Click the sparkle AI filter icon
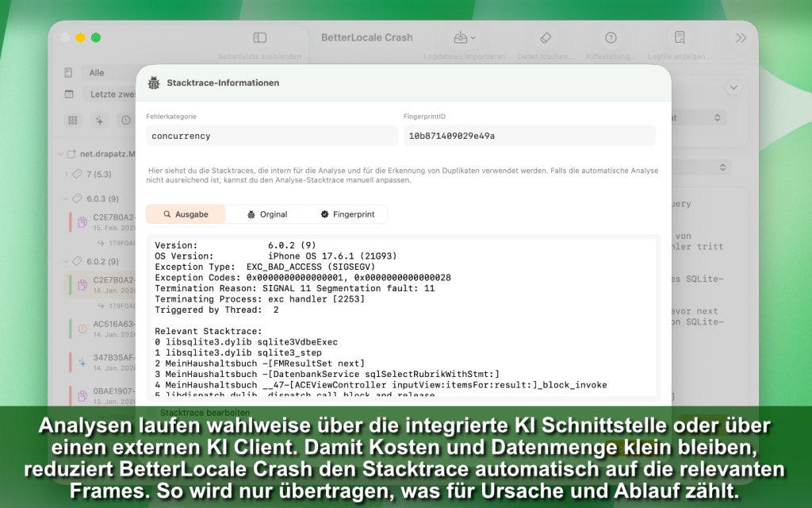The height and width of the screenshot is (508, 812). coord(100,120)
